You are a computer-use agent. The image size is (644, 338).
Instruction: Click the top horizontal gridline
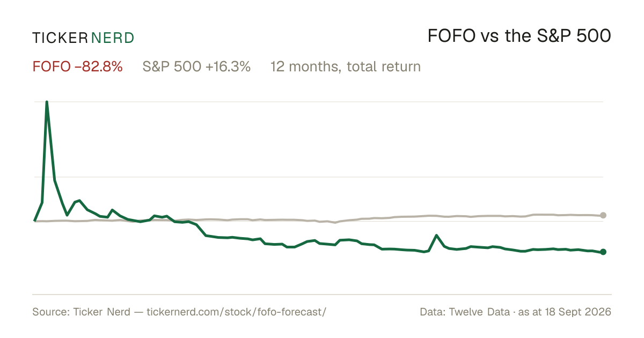[x=319, y=101]
